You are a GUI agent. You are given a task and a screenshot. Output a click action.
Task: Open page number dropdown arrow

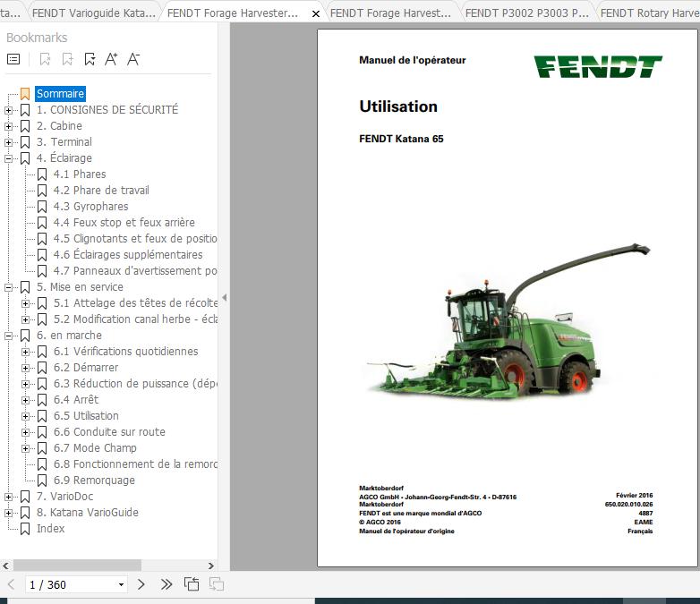pos(121,585)
